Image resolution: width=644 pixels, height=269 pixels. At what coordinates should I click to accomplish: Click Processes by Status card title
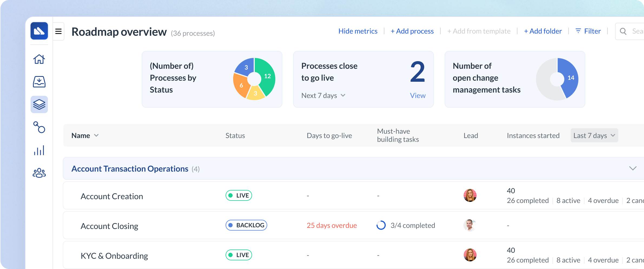(173, 78)
